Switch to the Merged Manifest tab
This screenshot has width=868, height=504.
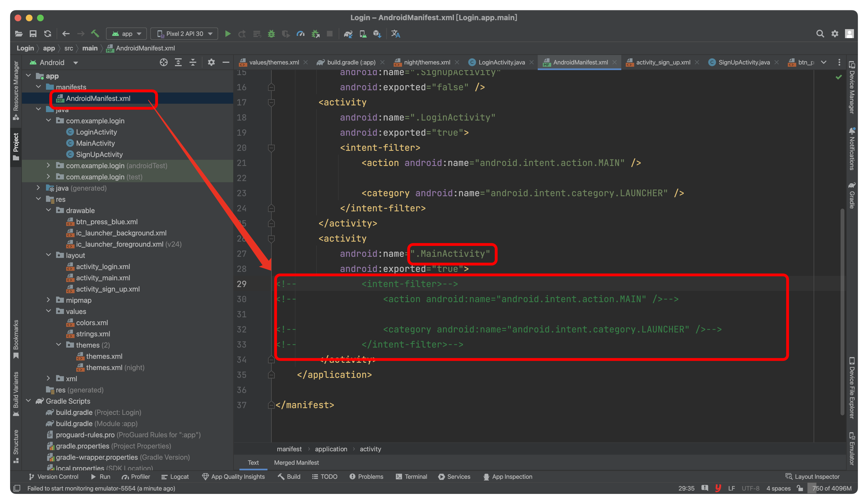296,463
